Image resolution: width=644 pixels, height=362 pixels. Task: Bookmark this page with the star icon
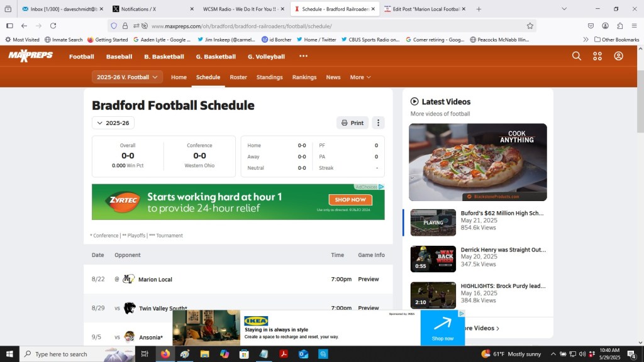coord(530,26)
